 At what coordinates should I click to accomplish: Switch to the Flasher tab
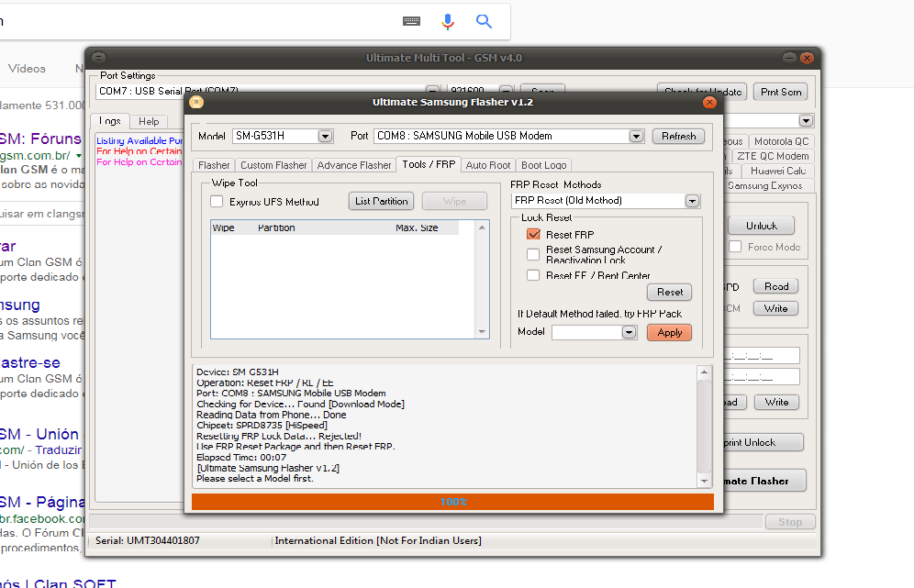(214, 165)
